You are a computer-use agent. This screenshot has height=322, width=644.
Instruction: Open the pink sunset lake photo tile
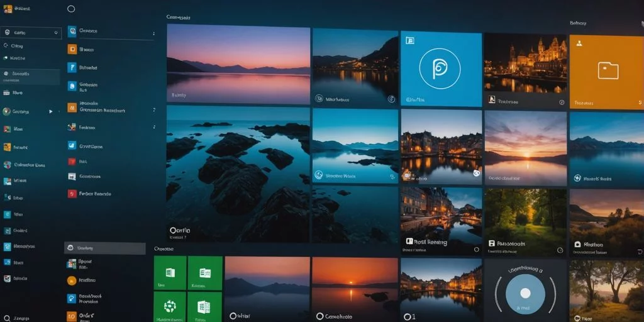point(238,64)
